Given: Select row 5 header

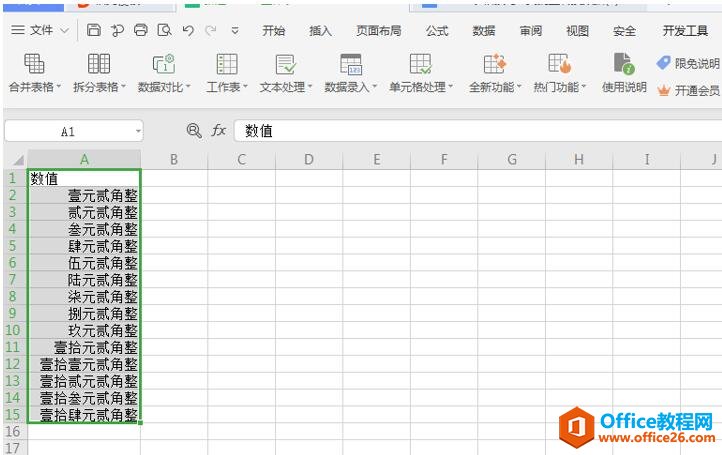Looking at the screenshot, I should 13,246.
